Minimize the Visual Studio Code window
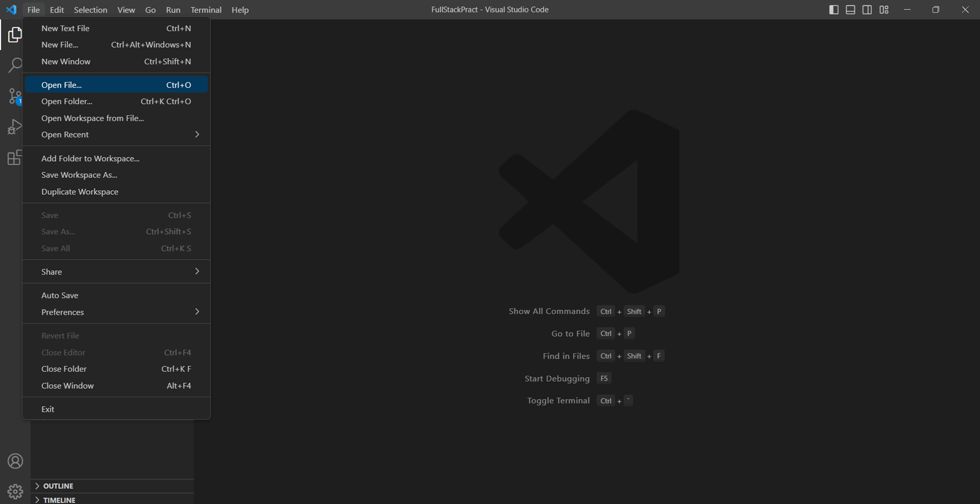The height and width of the screenshot is (504, 980). (907, 10)
